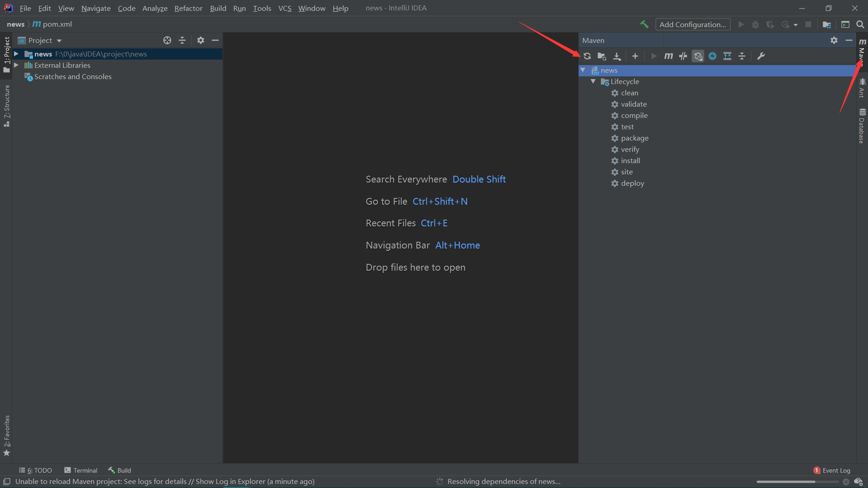
Task: Open the VCS menu
Action: [x=285, y=8]
